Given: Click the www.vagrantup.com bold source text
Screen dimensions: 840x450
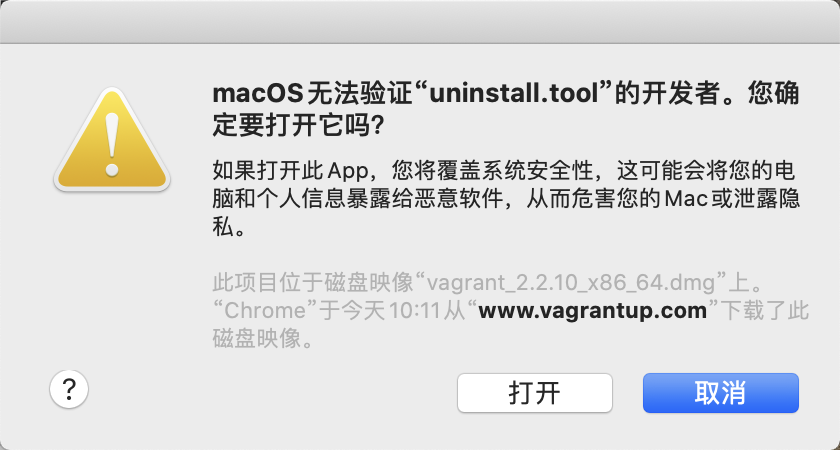Looking at the screenshot, I should click(592, 311).
